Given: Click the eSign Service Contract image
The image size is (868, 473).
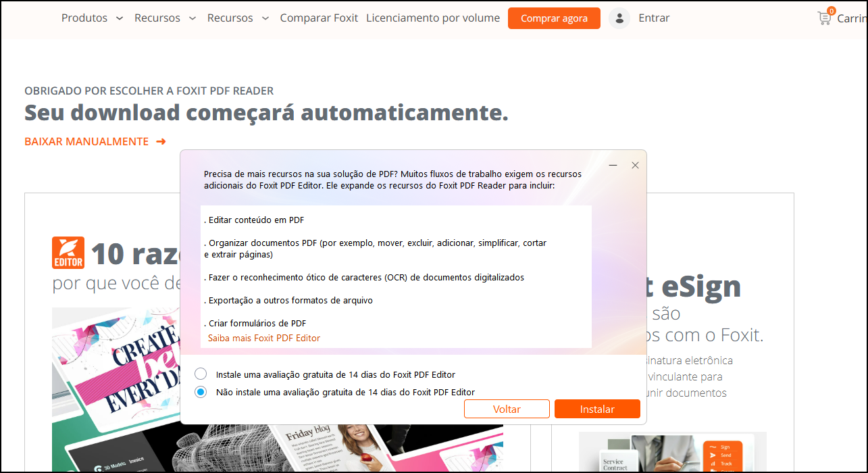Looking at the screenshot, I should [672, 451].
